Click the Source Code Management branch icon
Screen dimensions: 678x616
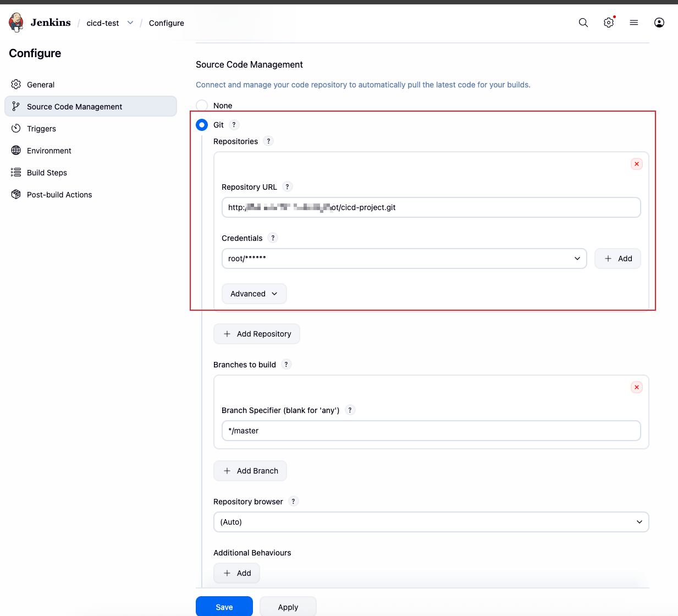[x=16, y=106]
